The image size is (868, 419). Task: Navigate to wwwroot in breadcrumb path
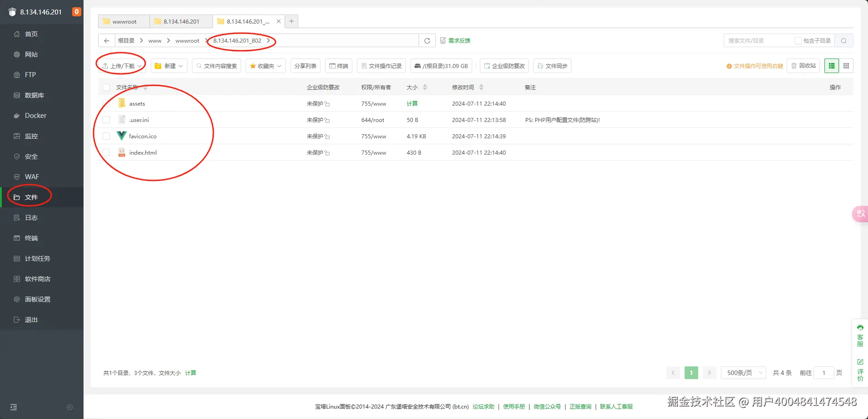(187, 41)
